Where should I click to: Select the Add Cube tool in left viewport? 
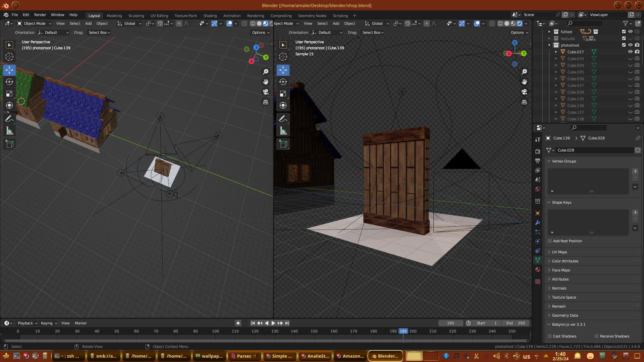coord(9,144)
